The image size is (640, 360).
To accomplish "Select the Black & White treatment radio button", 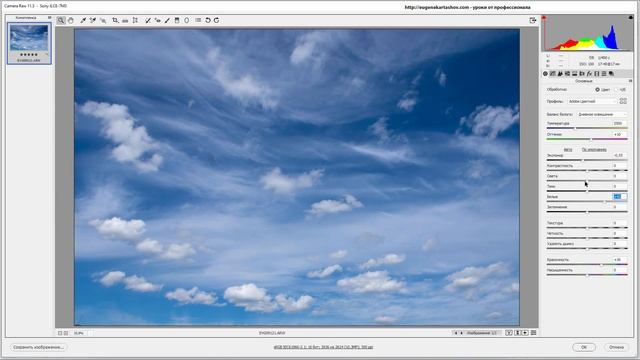I will (616, 89).
